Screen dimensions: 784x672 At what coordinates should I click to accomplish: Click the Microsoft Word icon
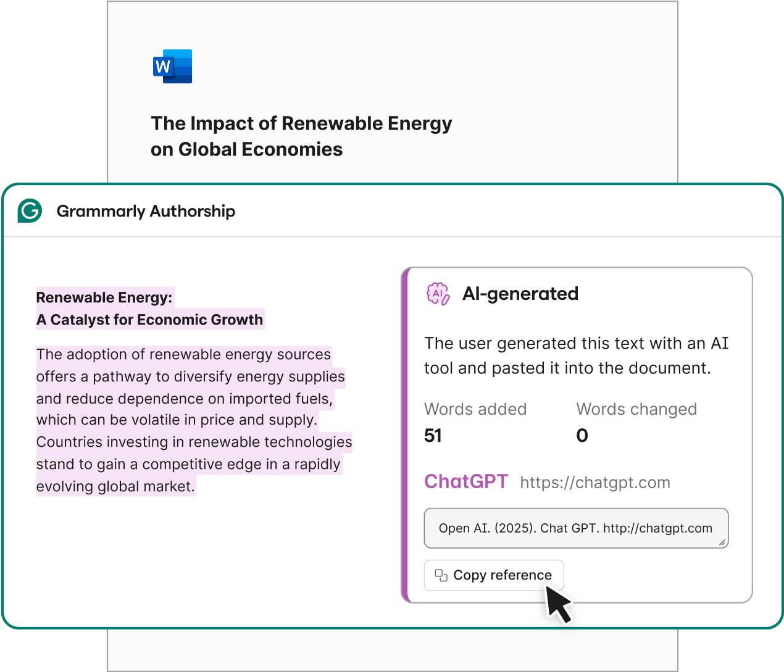pyautogui.click(x=172, y=67)
